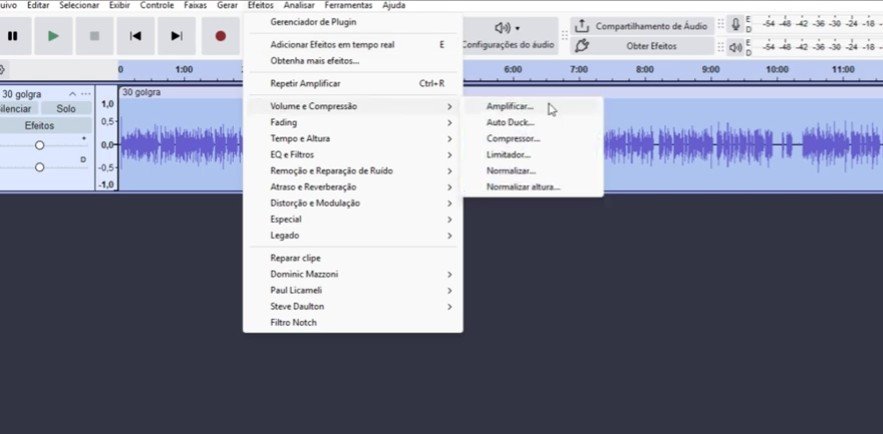Click the microphone record meter icon
This screenshot has height=434, width=883.
click(736, 24)
